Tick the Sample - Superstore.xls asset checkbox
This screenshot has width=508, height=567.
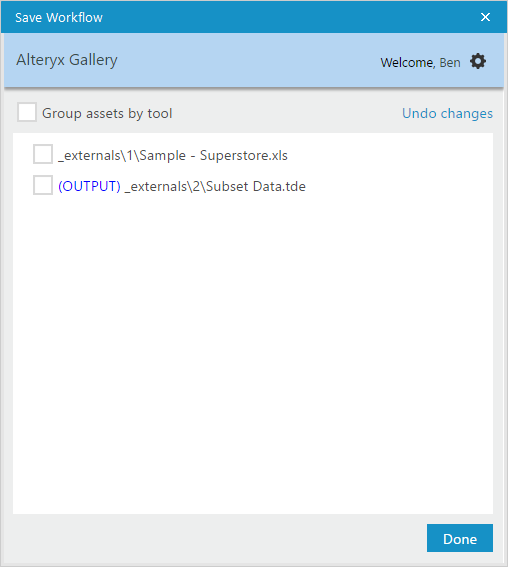coord(43,154)
